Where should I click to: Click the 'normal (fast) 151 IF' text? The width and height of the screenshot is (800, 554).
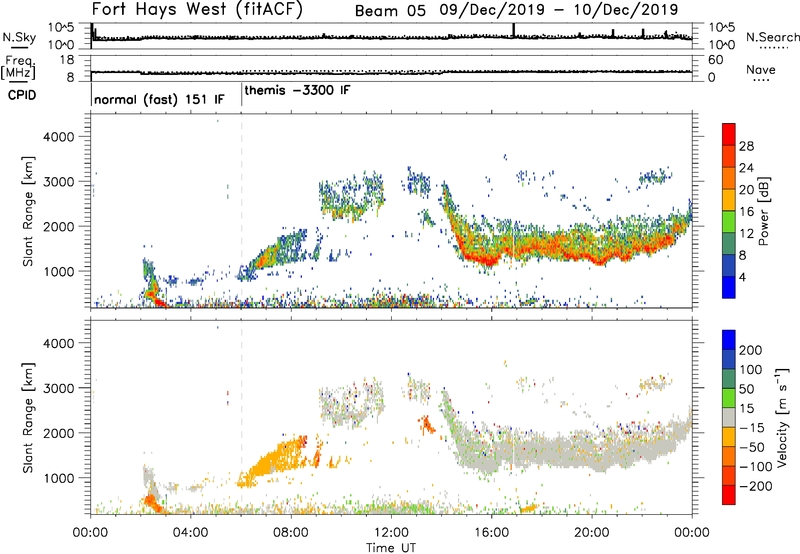tap(159, 99)
